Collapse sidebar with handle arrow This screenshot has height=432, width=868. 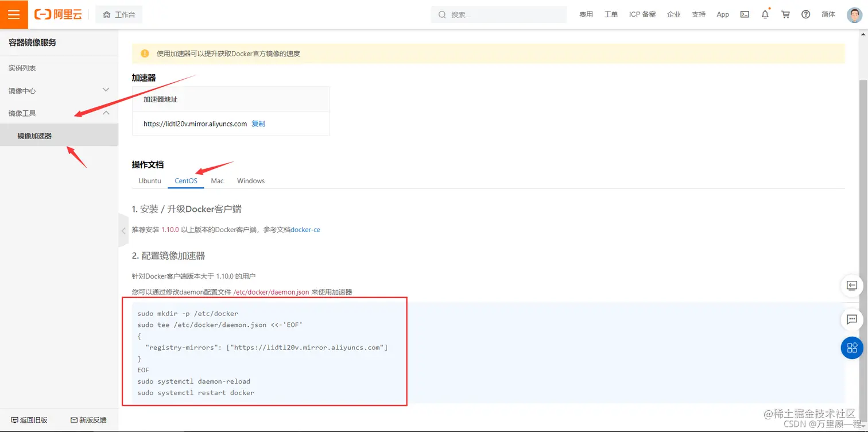pos(123,231)
